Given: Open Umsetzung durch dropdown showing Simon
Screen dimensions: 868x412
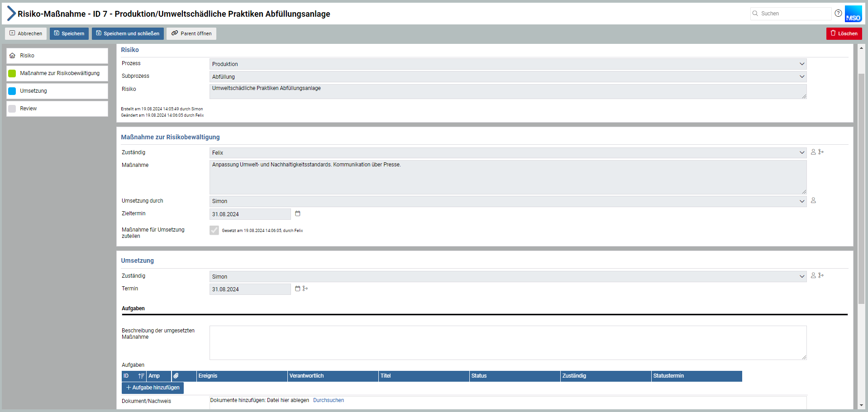Looking at the screenshot, I should [507, 201].
